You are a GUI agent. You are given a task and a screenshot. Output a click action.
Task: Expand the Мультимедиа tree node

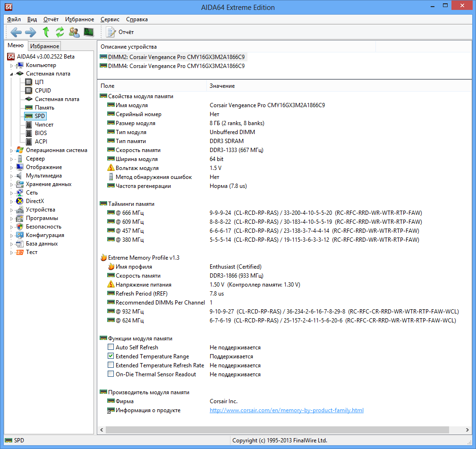click(11, 176)
